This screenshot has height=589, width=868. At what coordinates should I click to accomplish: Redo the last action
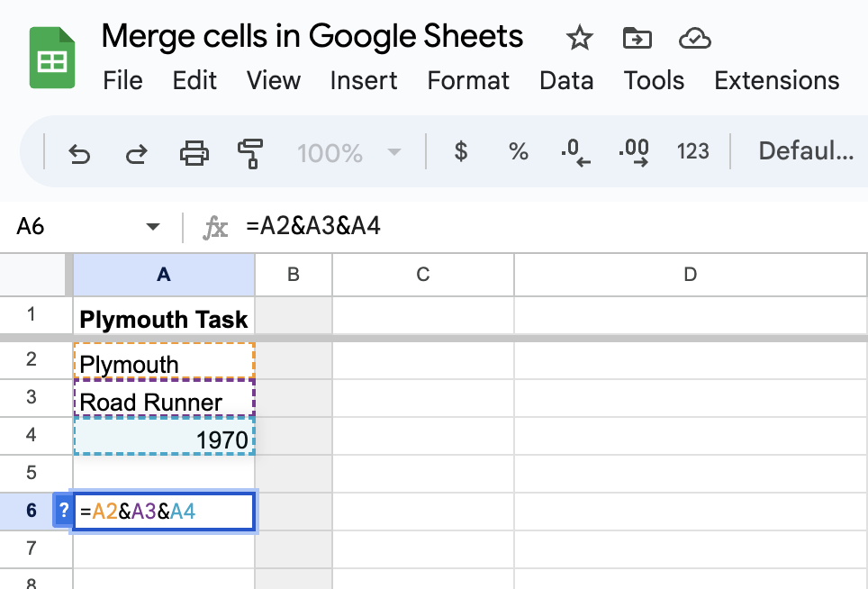[x=136, y=153]
